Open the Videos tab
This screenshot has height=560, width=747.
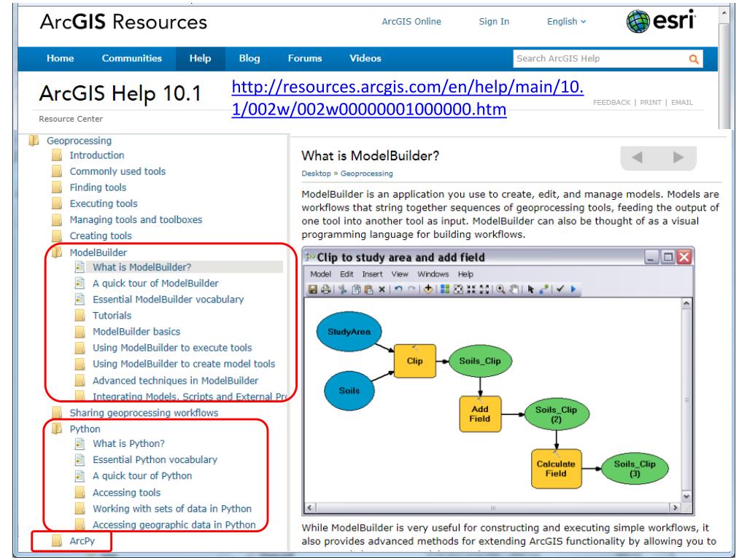coord(365,58)
